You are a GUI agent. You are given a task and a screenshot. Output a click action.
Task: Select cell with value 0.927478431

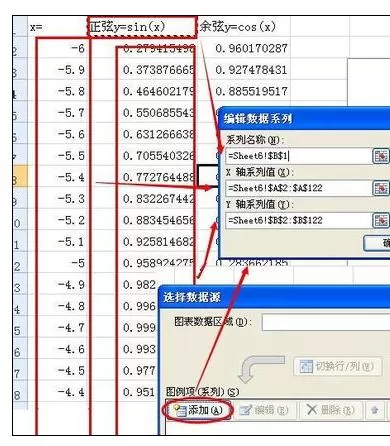(244, 70)
